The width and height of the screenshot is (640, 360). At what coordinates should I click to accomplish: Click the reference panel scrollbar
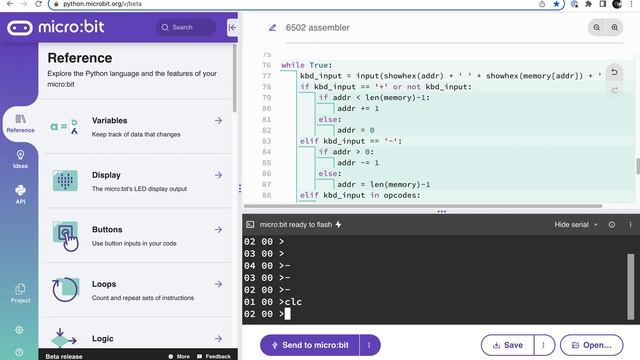click(234, 78)
